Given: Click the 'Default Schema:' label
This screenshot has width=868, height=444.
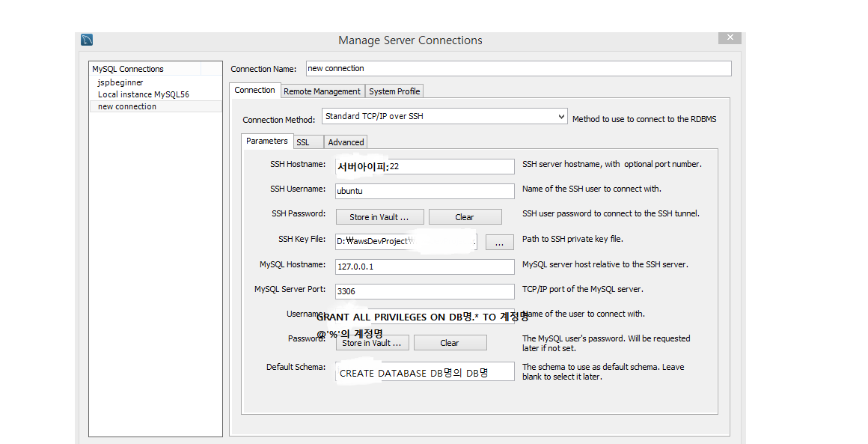Looking at the screenshot, I should (296, 367).
